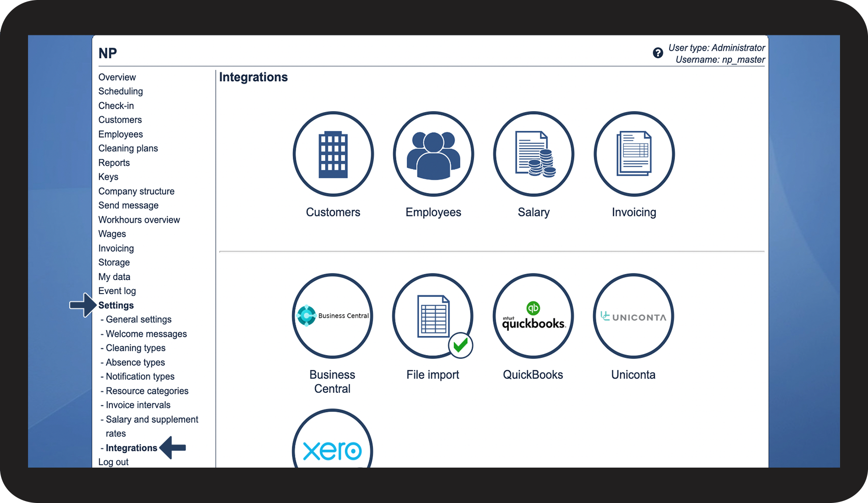The image size is (868, 503).
Task: Click the NP logo heading
Action: pos(108,53)
